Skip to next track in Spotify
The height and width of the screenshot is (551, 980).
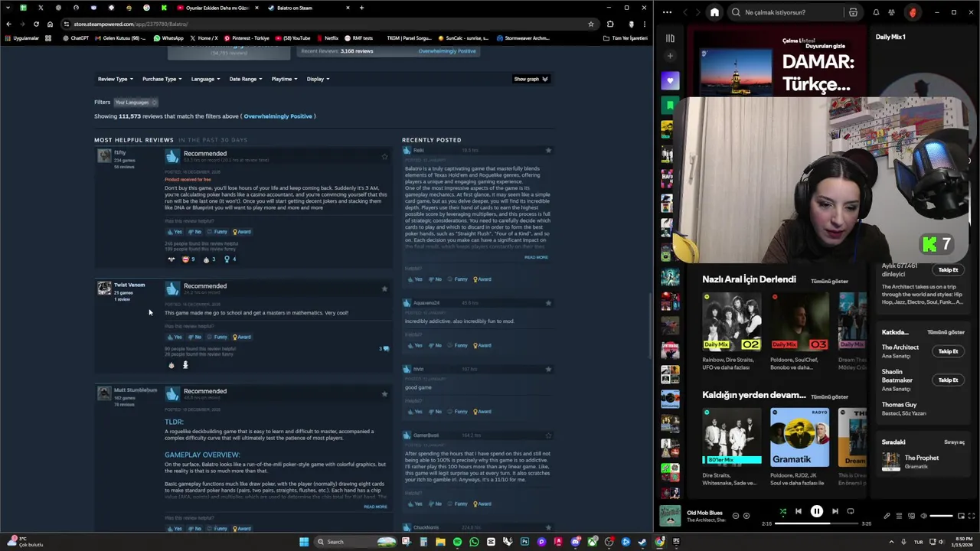click(835, 511)
